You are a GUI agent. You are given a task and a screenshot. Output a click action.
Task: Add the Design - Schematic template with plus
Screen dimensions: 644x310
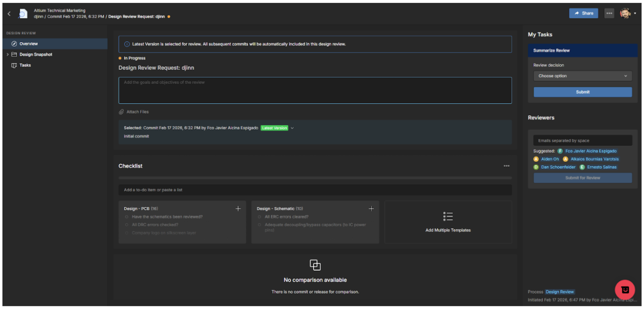[371, 209]
